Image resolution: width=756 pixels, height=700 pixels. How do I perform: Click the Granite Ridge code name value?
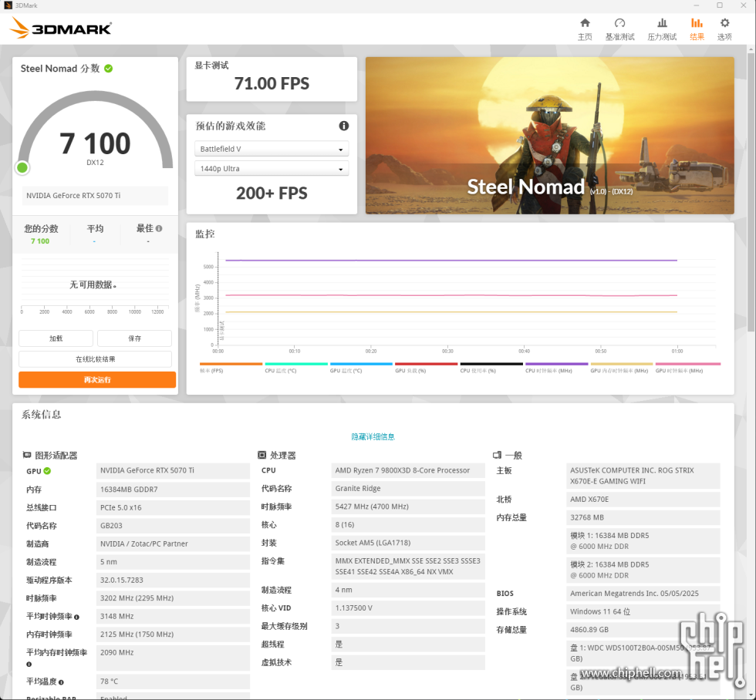[408, 488]
